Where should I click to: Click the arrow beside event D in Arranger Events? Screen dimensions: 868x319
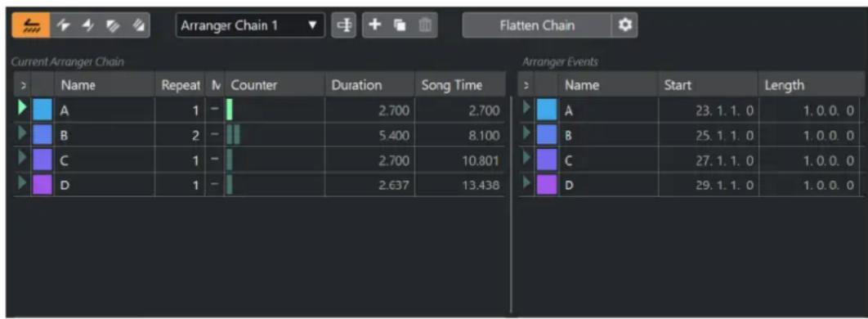point(526,183)
